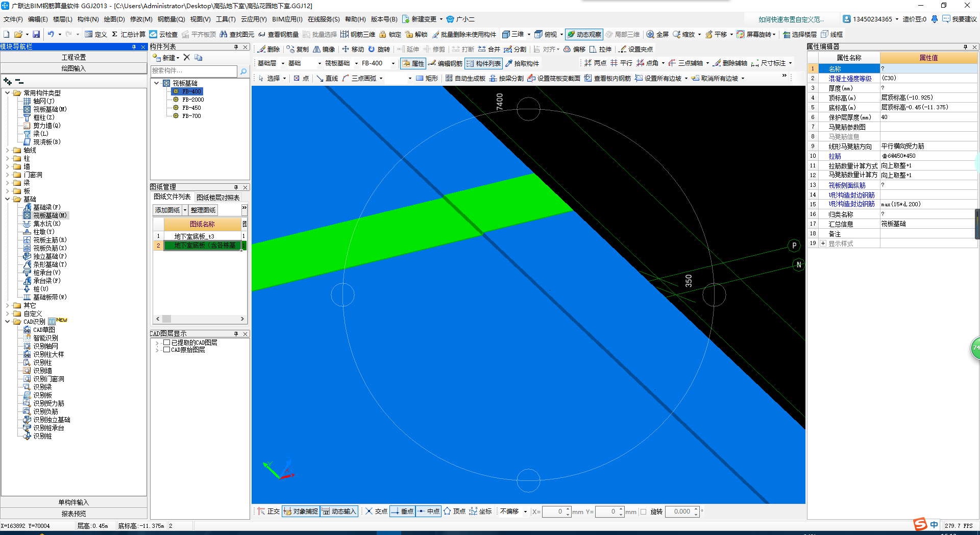980x535 pixels.
Task: Click the 单构件输入 button
Action: click(x=74, y=502)
